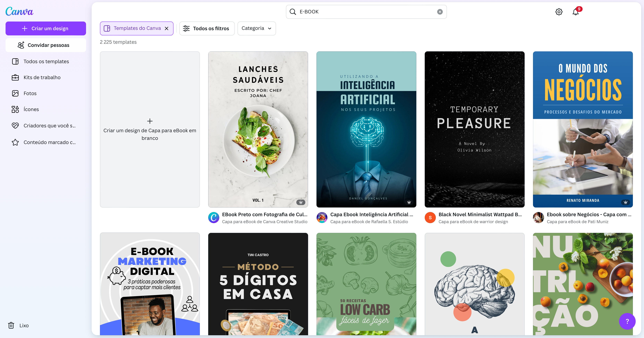Toggle the Templates do Canva filter chip
This screenshot has height=338, width=644.
(137, 28)
